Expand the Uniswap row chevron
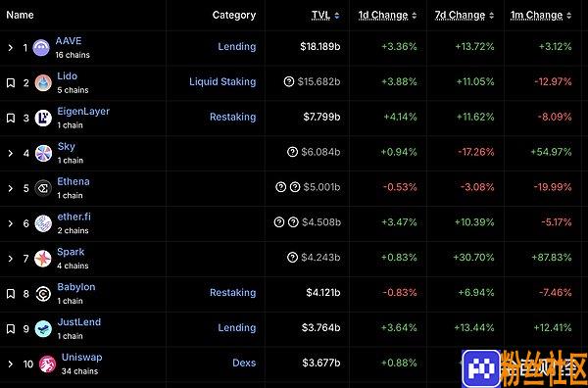Image resolution: width=588 pixels, height=388 pixels. (11, 364)
